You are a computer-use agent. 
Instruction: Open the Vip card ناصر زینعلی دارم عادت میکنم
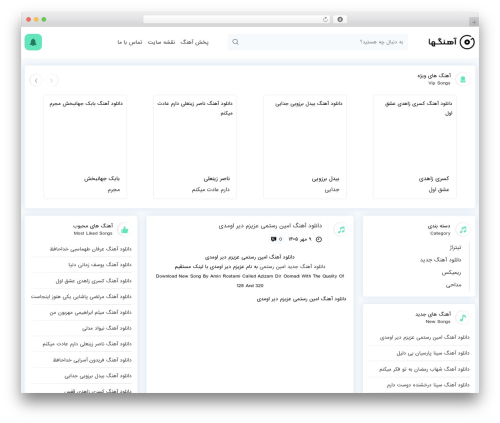(195, 147)
